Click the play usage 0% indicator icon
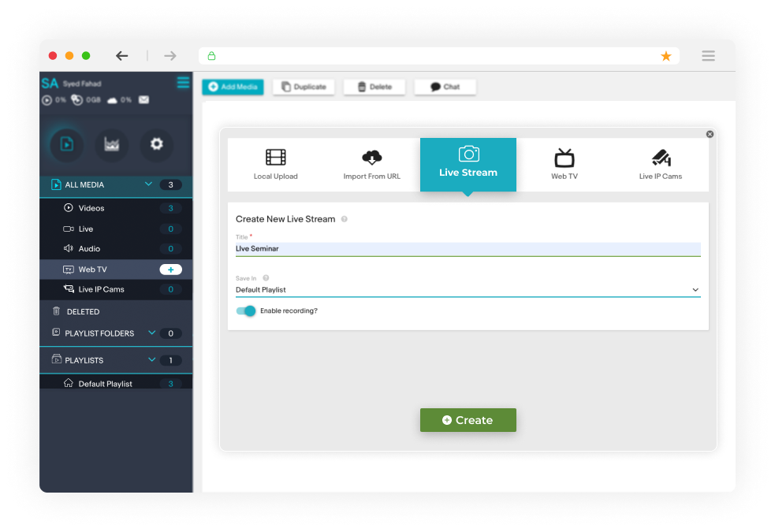This screenshot has height=532, width=775. pos(47,100)
